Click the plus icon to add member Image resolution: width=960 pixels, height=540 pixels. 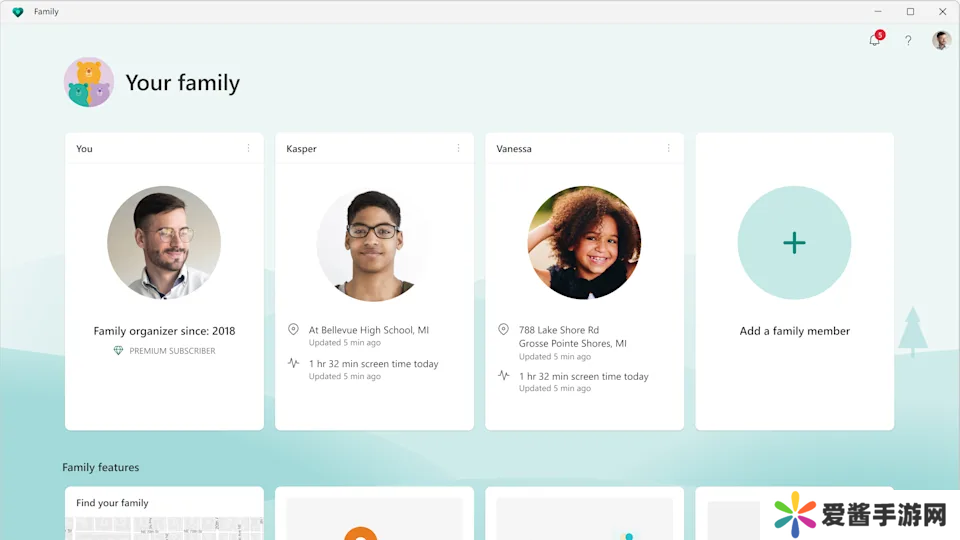click(x=794, y=243)
